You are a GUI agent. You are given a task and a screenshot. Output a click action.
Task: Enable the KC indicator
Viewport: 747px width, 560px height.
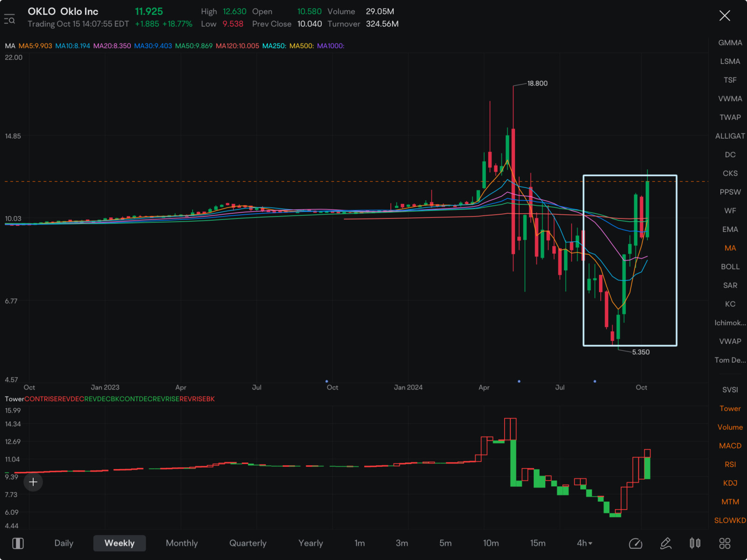coord(730,304)
